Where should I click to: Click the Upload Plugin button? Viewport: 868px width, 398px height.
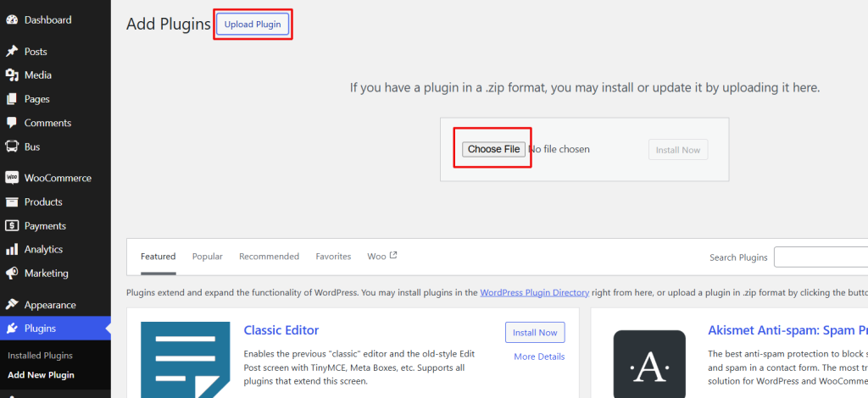tap(253, 25)
